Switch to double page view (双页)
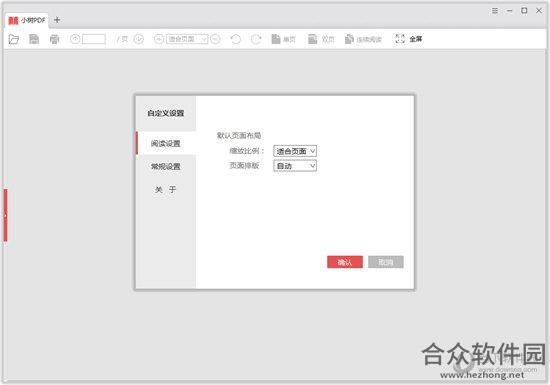 (321, 39)
